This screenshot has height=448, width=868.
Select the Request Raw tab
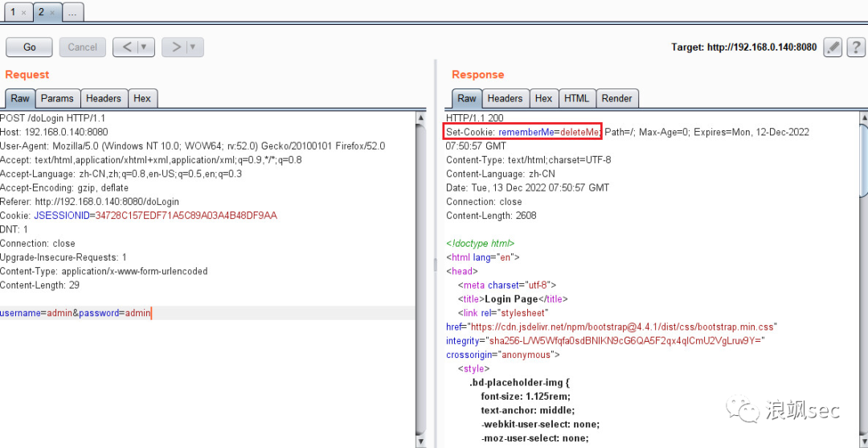coord(20,98)
